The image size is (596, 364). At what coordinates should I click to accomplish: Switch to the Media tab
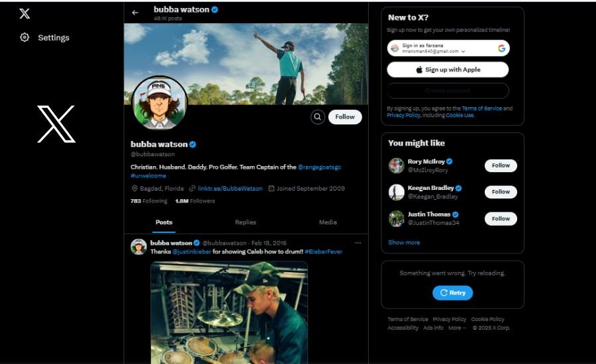click(x=328, y=222)
